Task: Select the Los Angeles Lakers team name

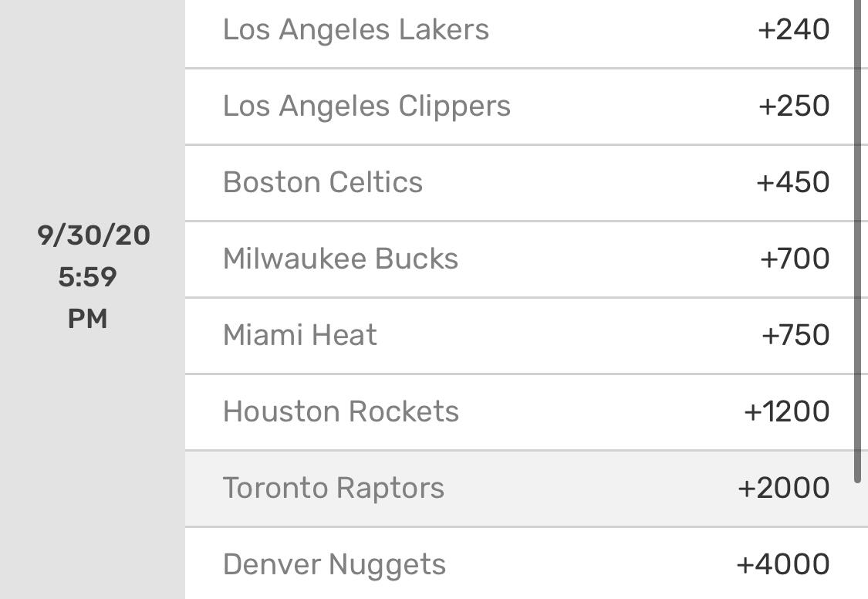Action: click(356, 30)
